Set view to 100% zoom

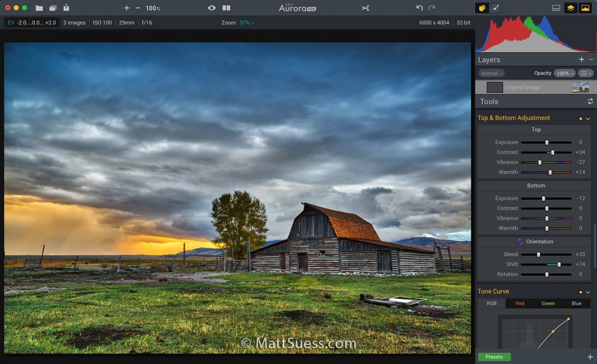click(153, 8)
